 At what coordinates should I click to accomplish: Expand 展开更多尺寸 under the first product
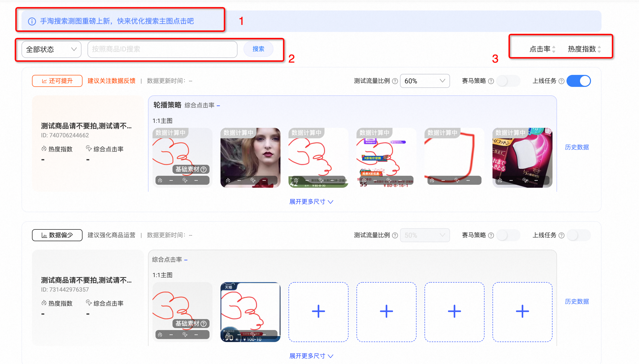pyautogui.click(x=311, y=202)
